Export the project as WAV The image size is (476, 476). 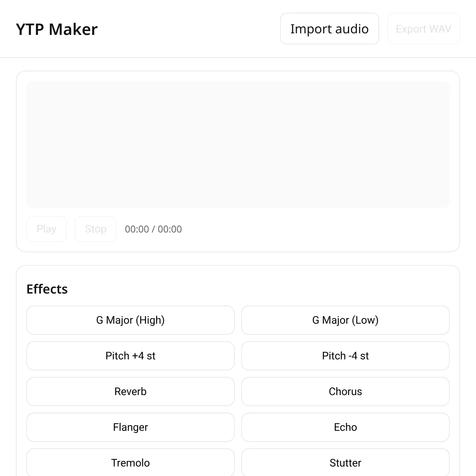point(423,29)
